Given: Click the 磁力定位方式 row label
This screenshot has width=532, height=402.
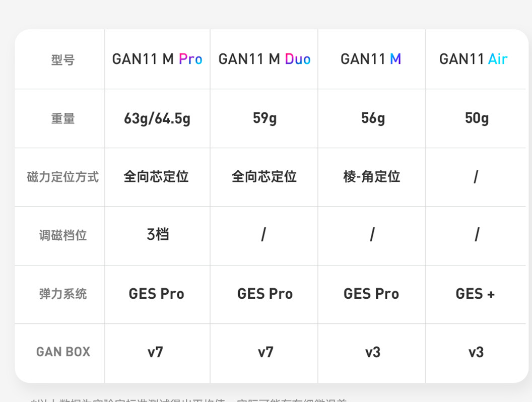Looking at the screenshot, I should (x=63, y=177).
